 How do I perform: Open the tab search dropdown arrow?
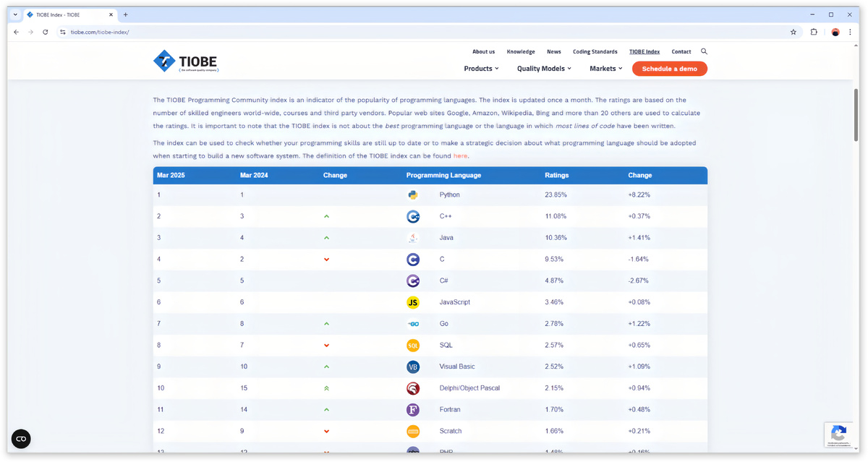pyautogui.click(x=15, y=14)
